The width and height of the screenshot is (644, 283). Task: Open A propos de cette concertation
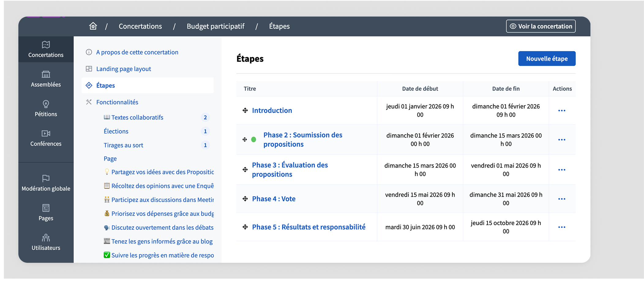coord(137,52)
